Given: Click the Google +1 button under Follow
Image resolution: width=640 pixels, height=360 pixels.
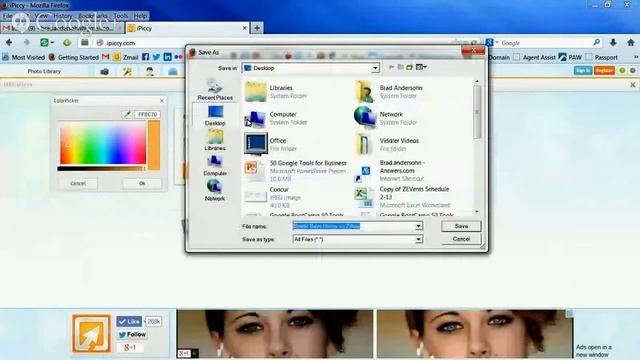Looking at the screenshot, I should point(130,347).
